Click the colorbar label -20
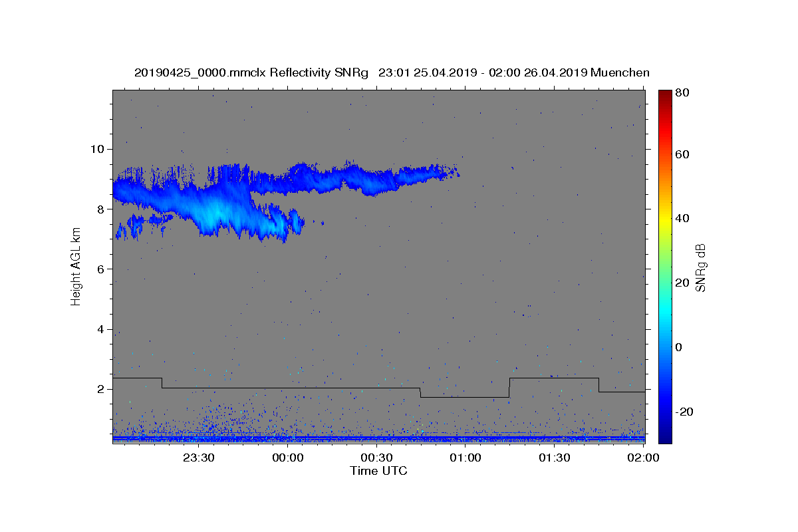798x532 pixels. [x=685, y=412]
